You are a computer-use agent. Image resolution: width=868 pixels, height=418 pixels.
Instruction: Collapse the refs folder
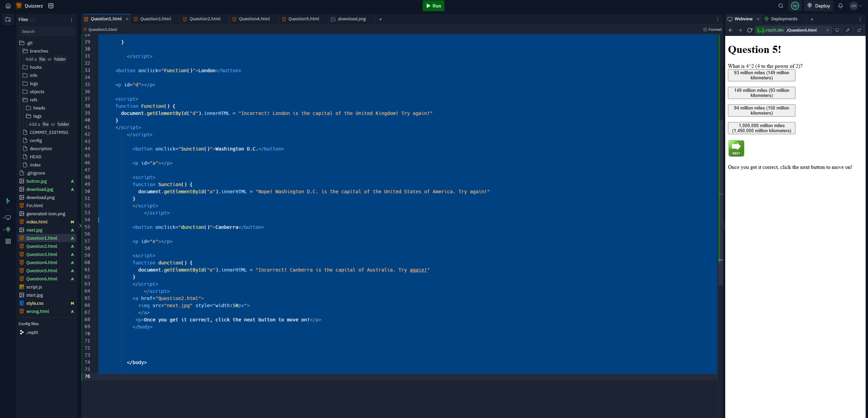[33, 100]
